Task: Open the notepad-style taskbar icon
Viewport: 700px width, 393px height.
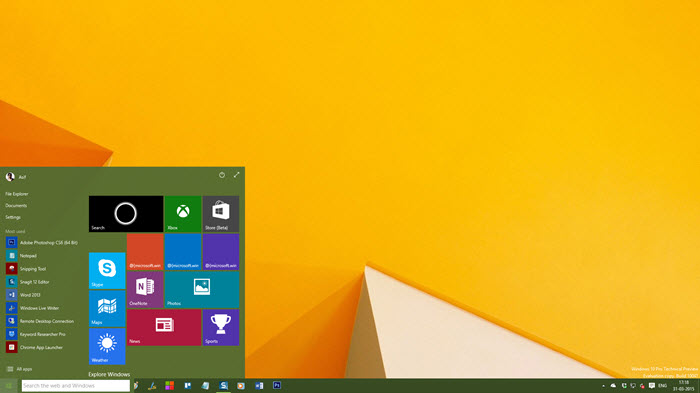Action: 205,386
